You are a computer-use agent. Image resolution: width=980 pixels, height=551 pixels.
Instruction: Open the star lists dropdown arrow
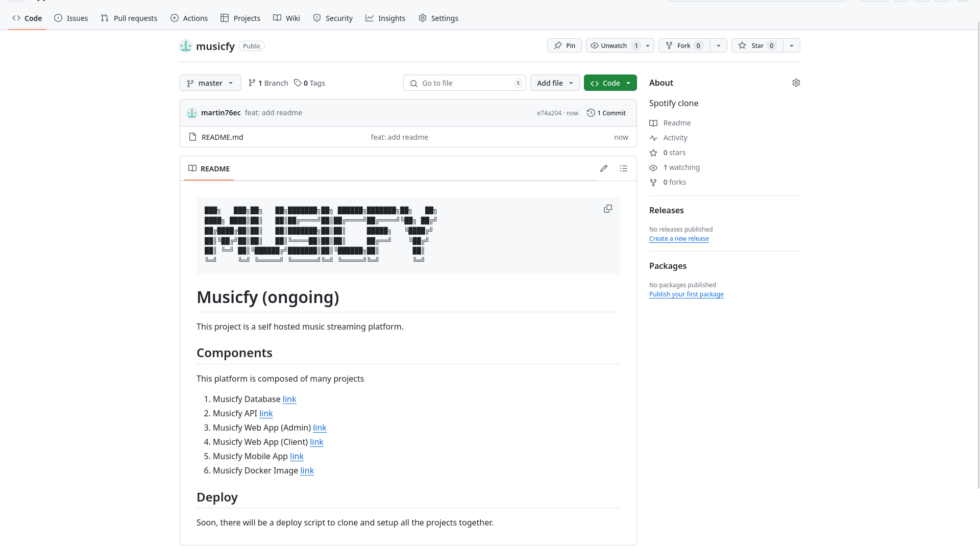pyautogui.click(x=792, y=45)
